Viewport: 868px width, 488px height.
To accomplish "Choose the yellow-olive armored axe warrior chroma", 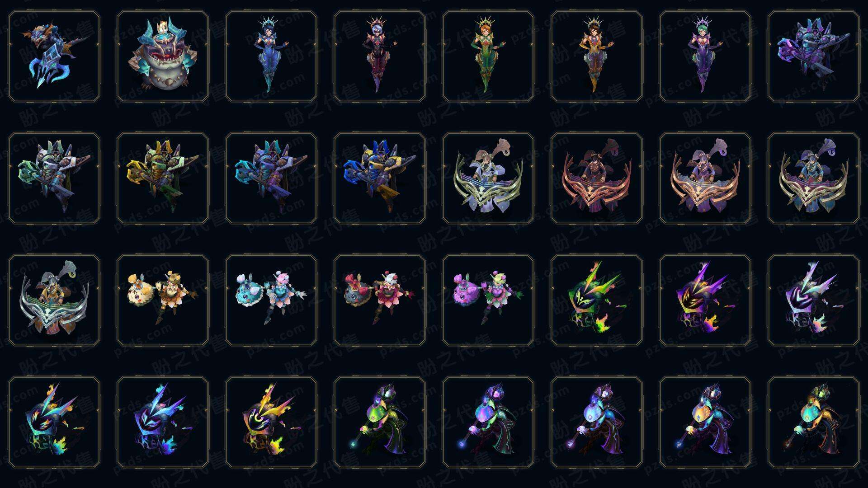I will pos(163,178).
